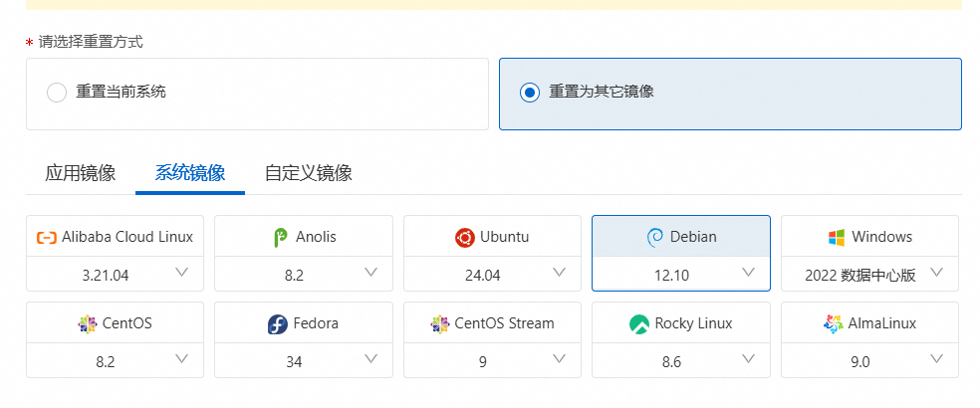Click the blue Fedora logo icon
980x408 pixels.
click(278, 324)
